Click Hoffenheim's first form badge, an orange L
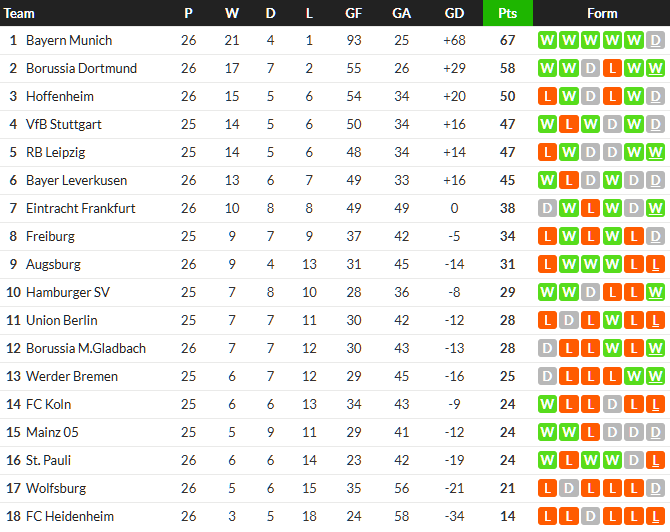The height and width of the screenshot is (532, 670). pos(546,97)
